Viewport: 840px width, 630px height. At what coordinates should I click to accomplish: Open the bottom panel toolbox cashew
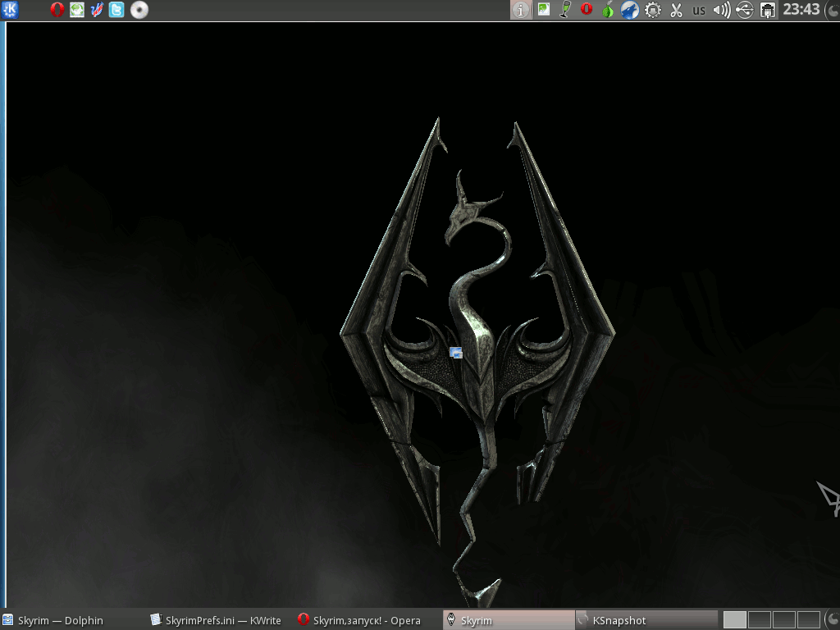pos(833,620)
